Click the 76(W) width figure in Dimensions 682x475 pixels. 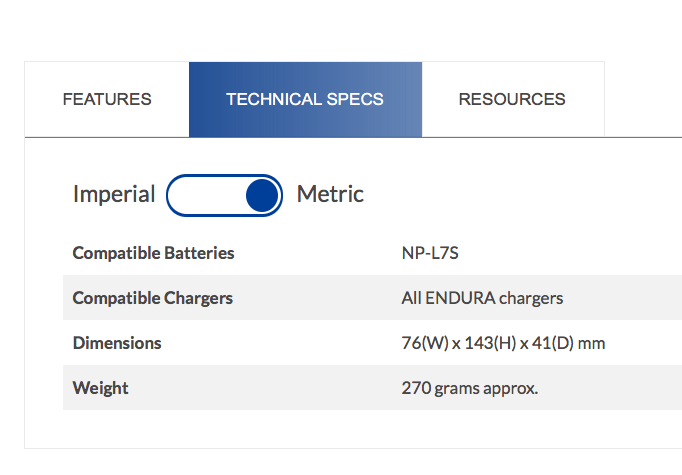pyautogui.click(x=425, y=343)
